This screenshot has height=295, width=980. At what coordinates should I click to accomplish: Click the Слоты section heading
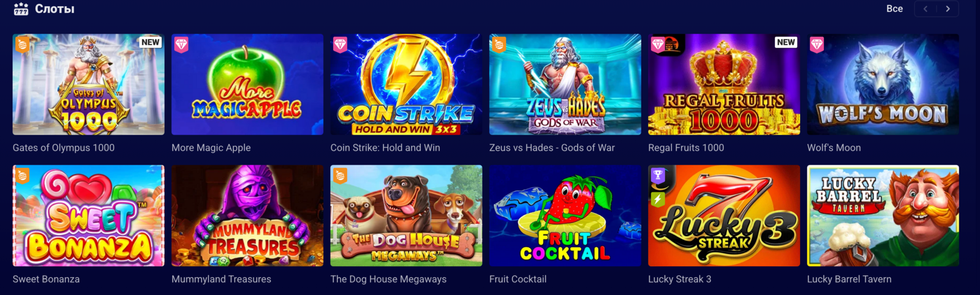55,9
